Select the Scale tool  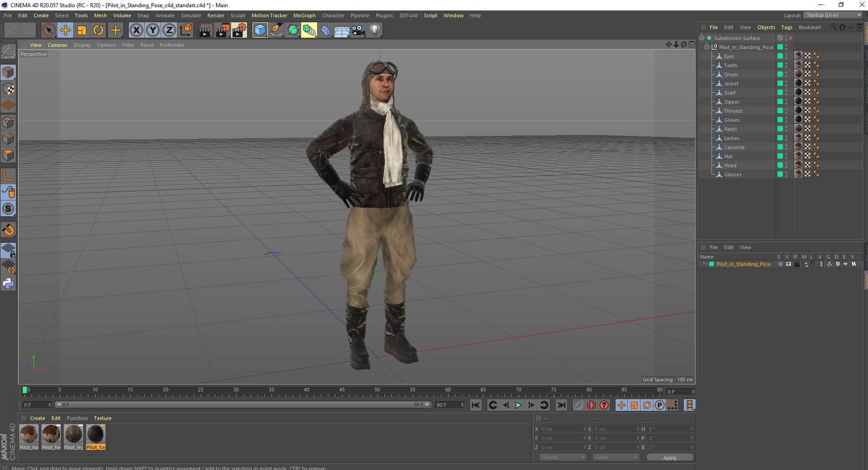click(82, 30)
